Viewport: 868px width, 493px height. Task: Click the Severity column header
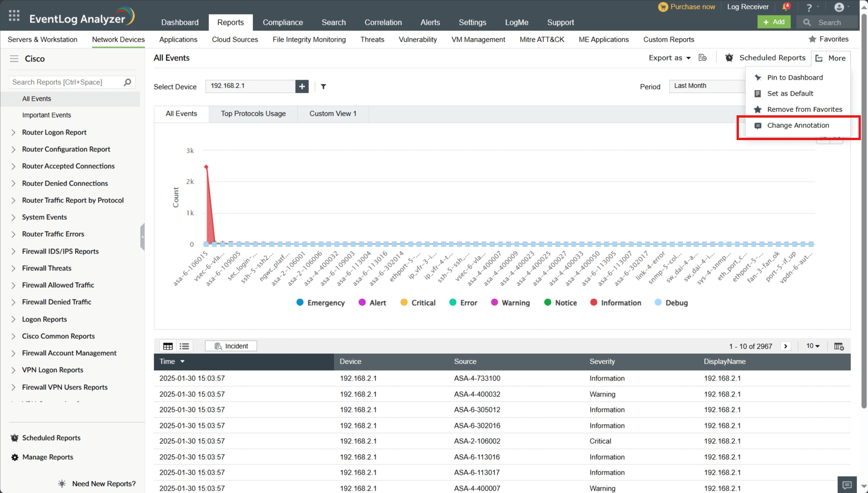[x=602, y=362]
